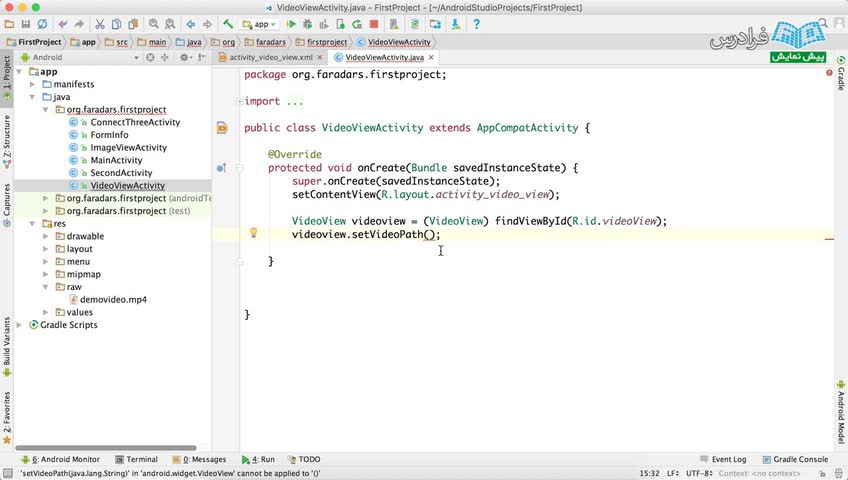Navigate forward with the right arrow icon
848x480 pixels.
(207, 24)
